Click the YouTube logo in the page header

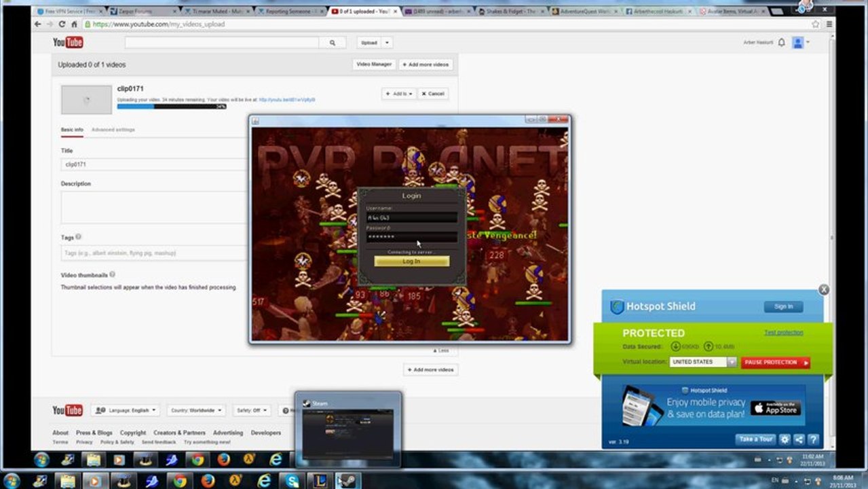click(x=68, y=43)
